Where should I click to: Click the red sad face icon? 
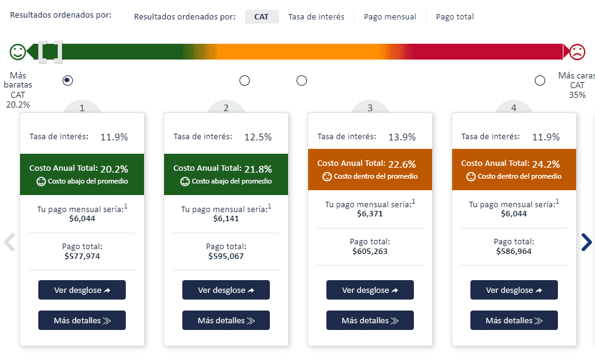pyautogui.click(x=576, y=52)
